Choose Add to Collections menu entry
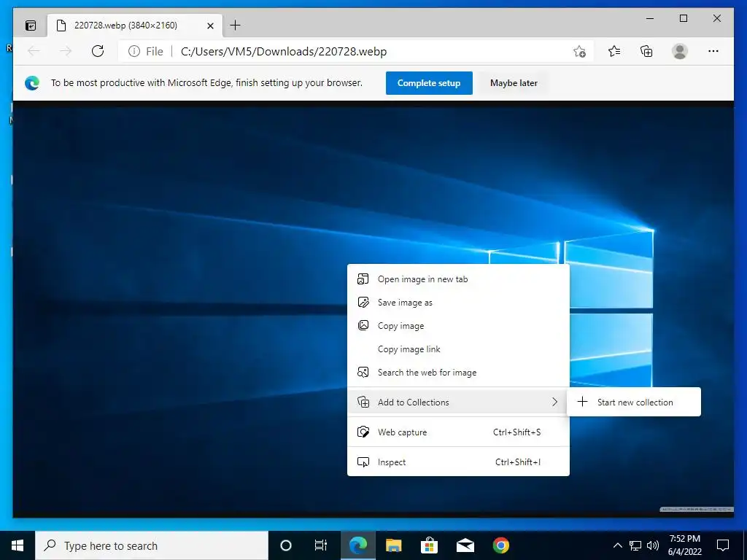The width and height of the screenshot is (747, 560). (458, 402)
